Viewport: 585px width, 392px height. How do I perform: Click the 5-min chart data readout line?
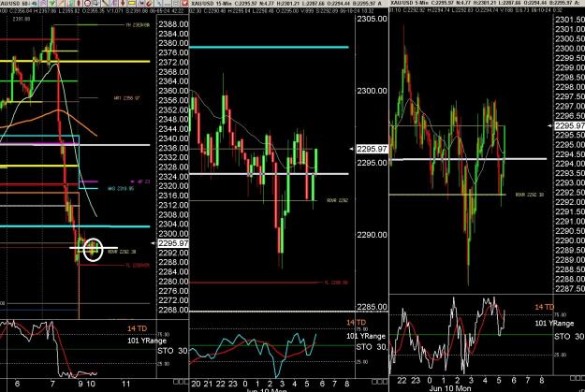click(x=476, y=10)
